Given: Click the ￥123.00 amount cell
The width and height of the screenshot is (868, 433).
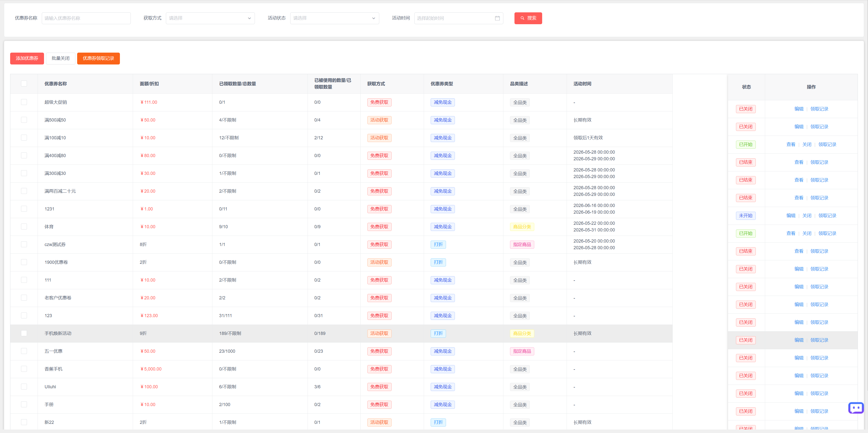Looking at the screenshot, I should coord(149,315).
